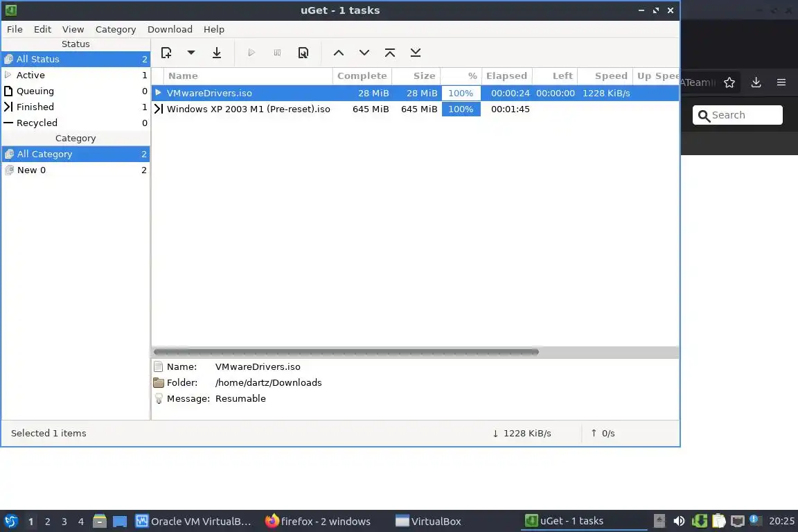Image resolution: width=798 pixels, height=532 pixels.
Task: Move selected download up with the arrow icon
Action: 339,53
